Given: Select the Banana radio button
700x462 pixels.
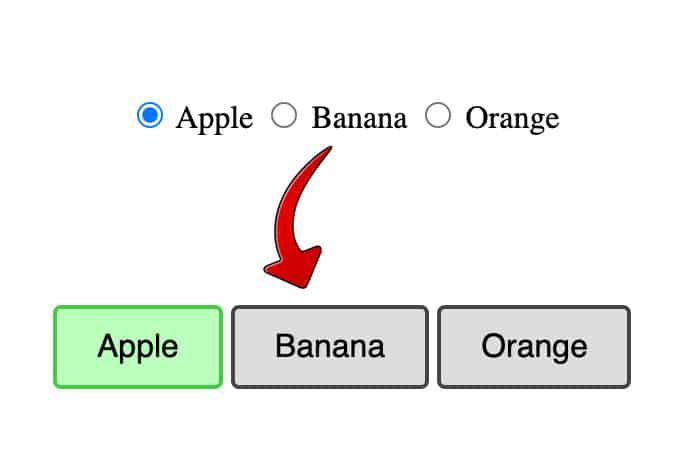Looking at the screenshot, I should (285, 117).
